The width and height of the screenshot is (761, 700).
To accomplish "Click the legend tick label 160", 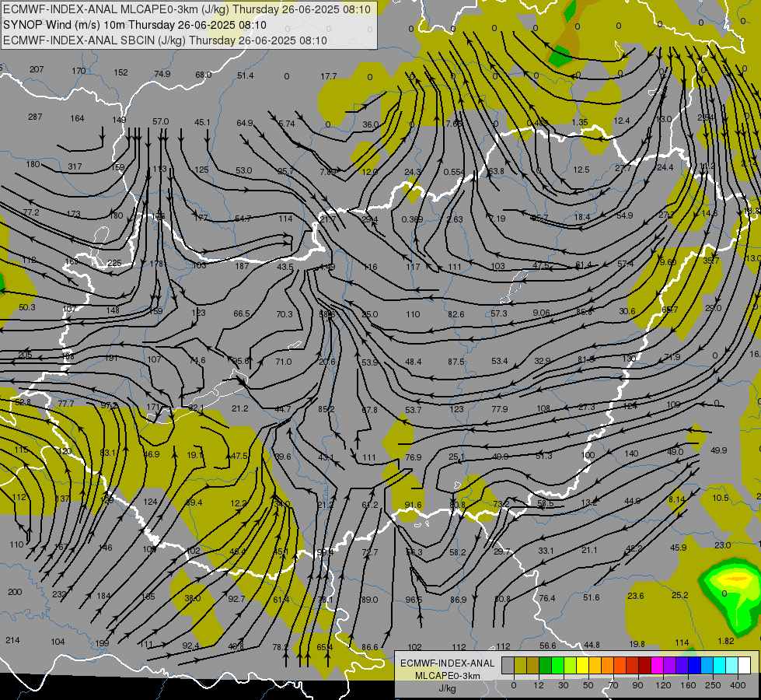I will [x=688, y=685].
